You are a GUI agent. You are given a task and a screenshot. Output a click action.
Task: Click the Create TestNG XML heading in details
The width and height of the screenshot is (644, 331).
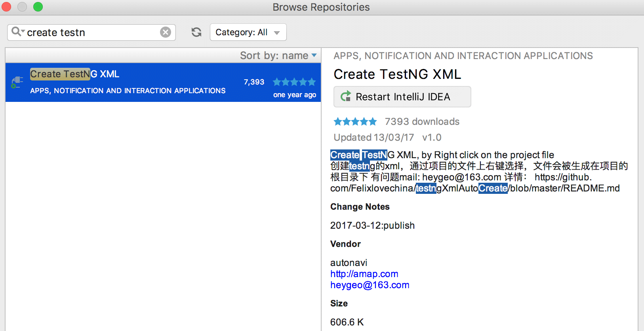pos(397,74)
